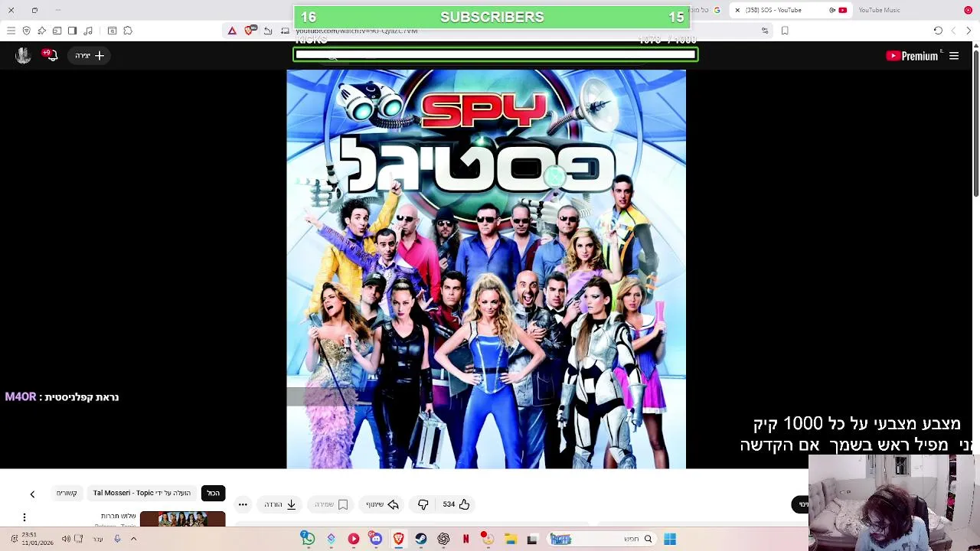Open YouTube notifications bell
Screen dimensions: 980x551
(x=51, y=55)
